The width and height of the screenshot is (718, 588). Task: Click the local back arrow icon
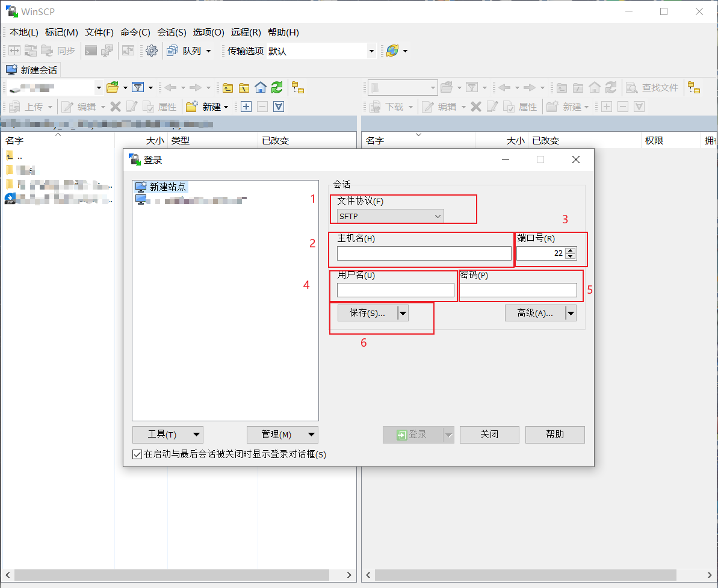[170, 87]
